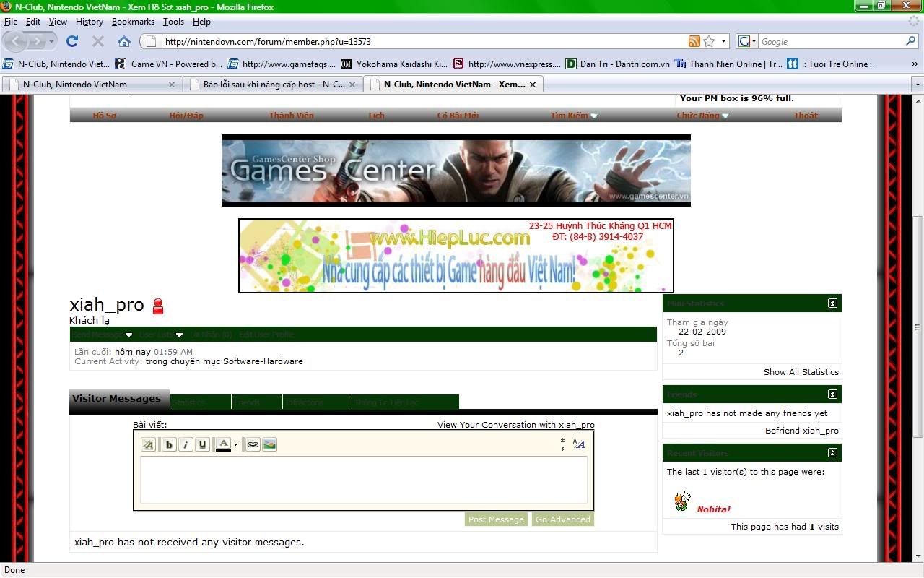Image resolution: width=924 pixels, height=578 pixels.
Task: Open the Tuoi Tre Online bookmark
Action: [x=831, y=64]
